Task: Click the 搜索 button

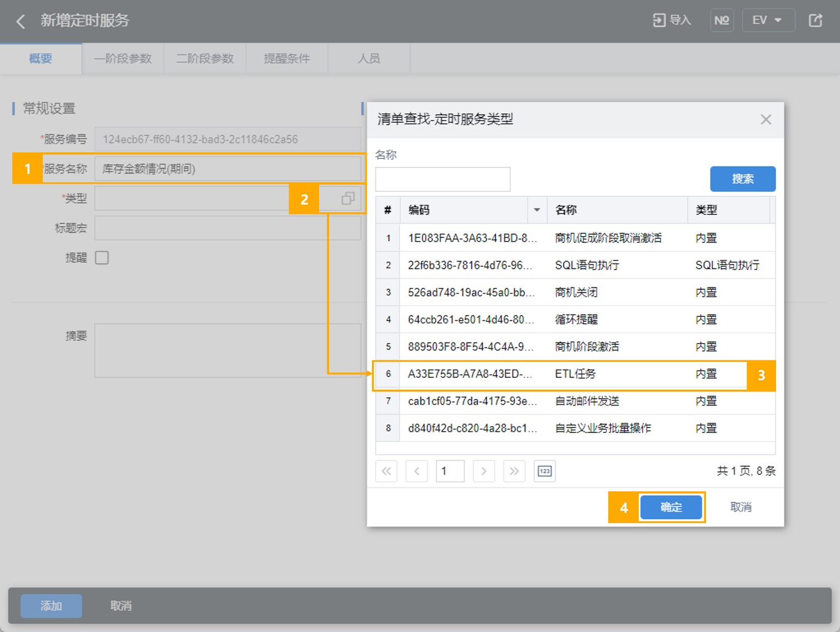Action: (x=743, y=179)
